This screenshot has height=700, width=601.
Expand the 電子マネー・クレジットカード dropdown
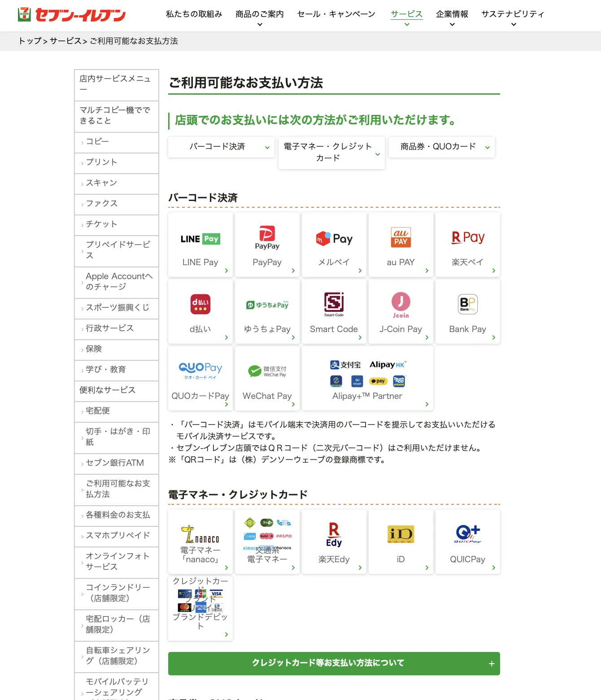(331, 153)
